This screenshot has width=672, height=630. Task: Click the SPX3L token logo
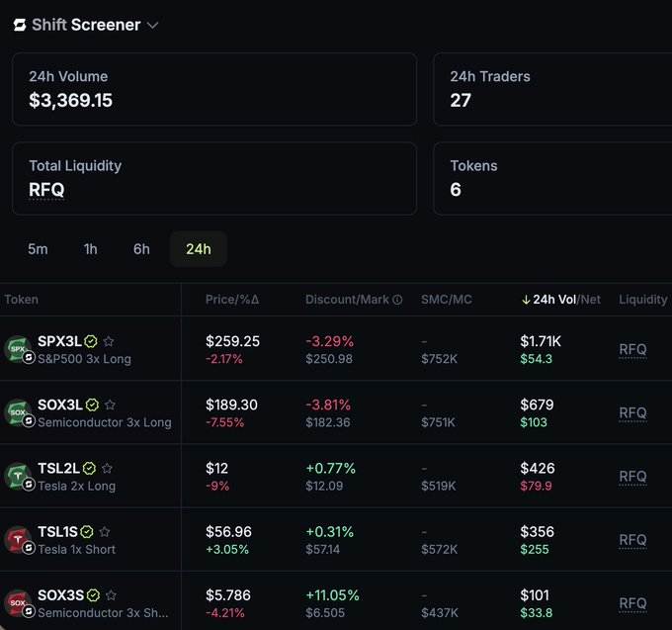(x=19, y=349)
